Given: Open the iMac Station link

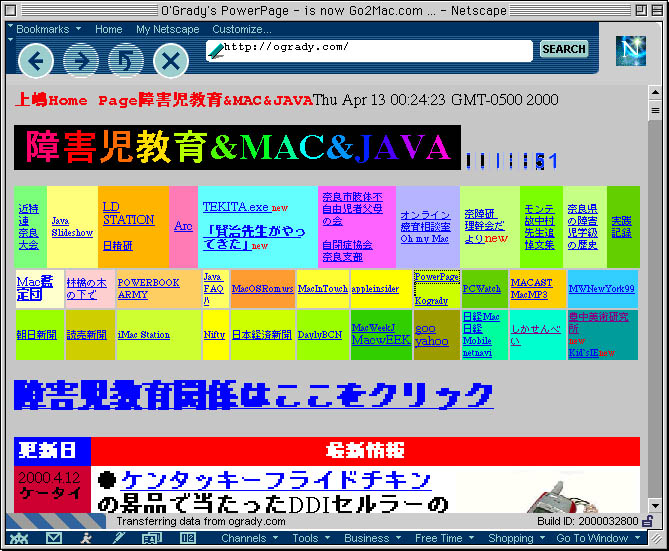Looking at the screenshot, I should (144, 335).
